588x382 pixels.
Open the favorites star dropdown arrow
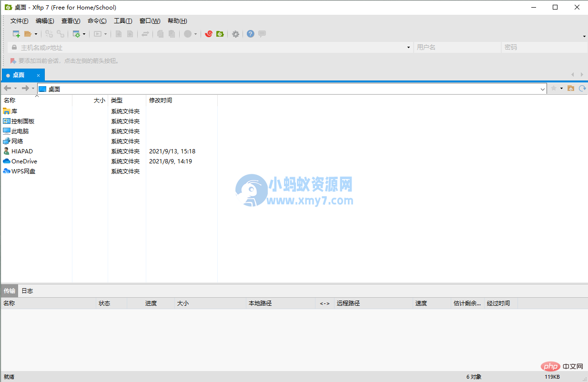(561, 89)
